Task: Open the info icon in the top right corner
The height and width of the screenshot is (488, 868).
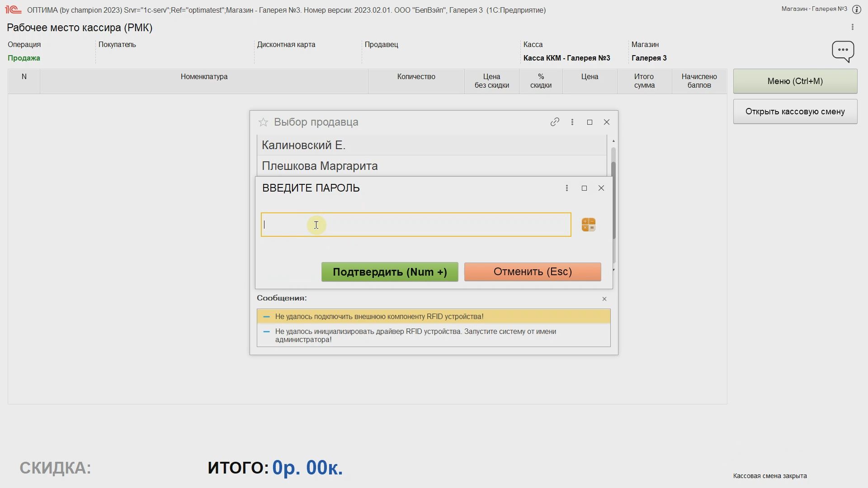Action: [856, 9]
